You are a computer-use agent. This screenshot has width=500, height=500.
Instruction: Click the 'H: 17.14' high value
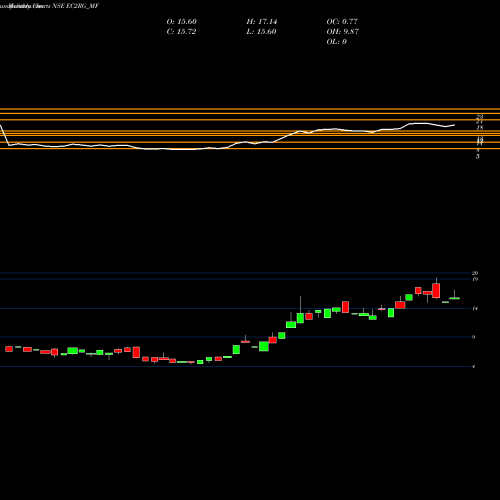click(x=262, y=22)
